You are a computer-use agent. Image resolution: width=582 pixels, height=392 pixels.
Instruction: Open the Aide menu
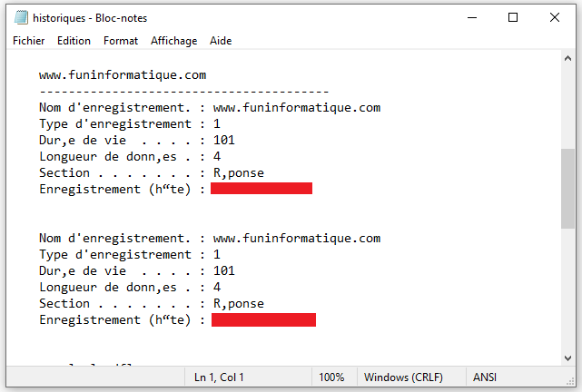[221, 41]
